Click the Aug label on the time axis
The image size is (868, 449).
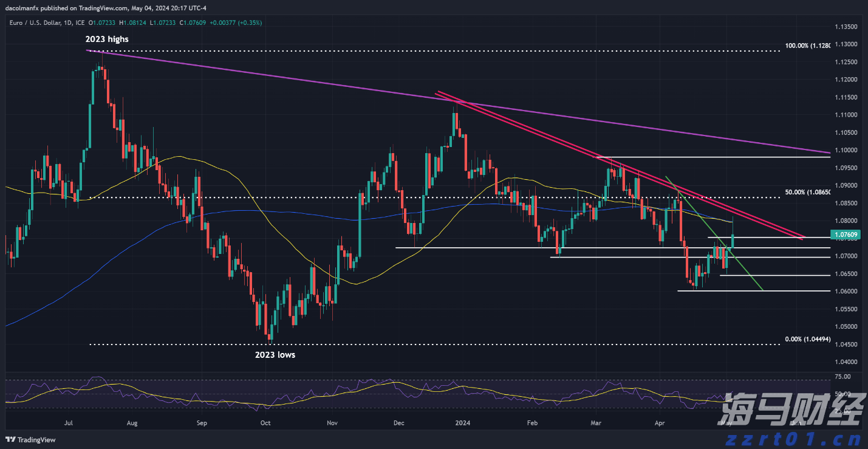132,422
